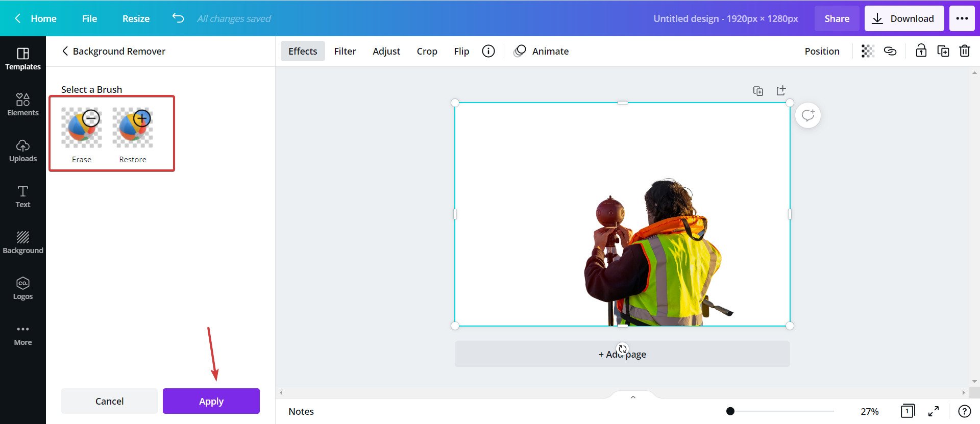Expand the pages panel chevron

[x=633, y=397]
